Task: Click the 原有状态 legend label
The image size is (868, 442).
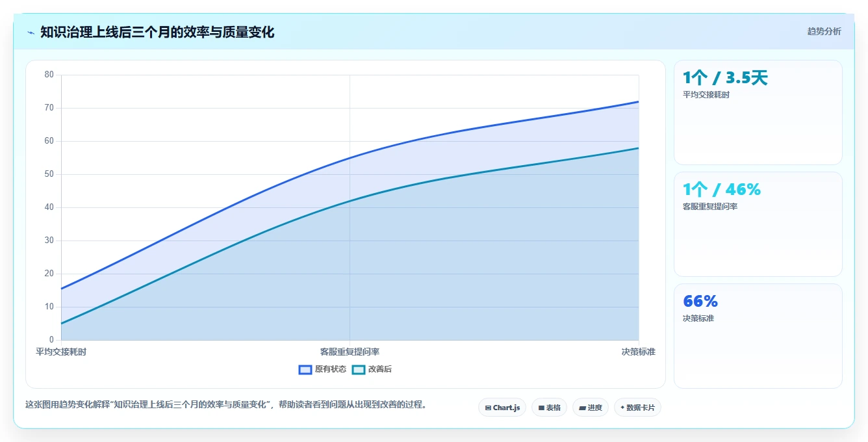Action: pyautogui.click(x=331, y=369)
